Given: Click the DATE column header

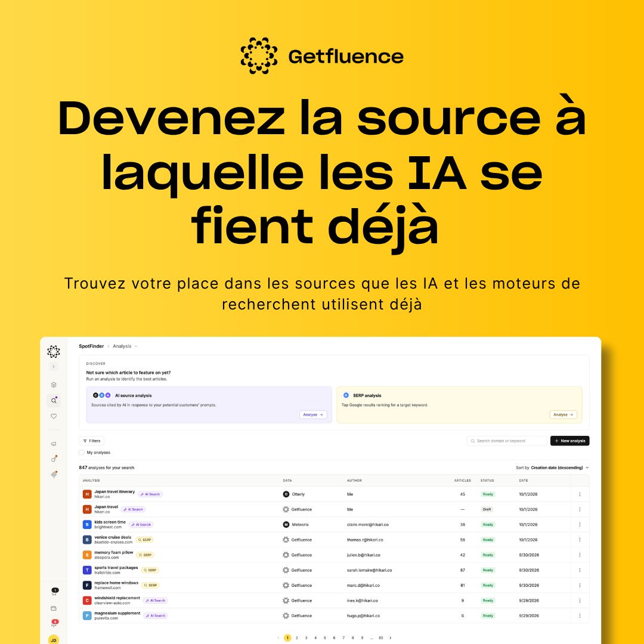Looking at the screenshot, I should point(524,481).
